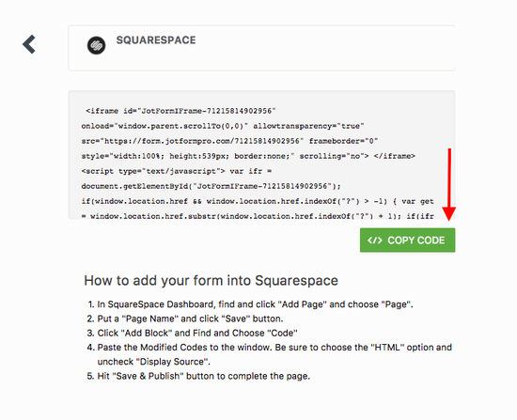Click the iframe id line in the code
517x420 pixels.
[180, 111]
